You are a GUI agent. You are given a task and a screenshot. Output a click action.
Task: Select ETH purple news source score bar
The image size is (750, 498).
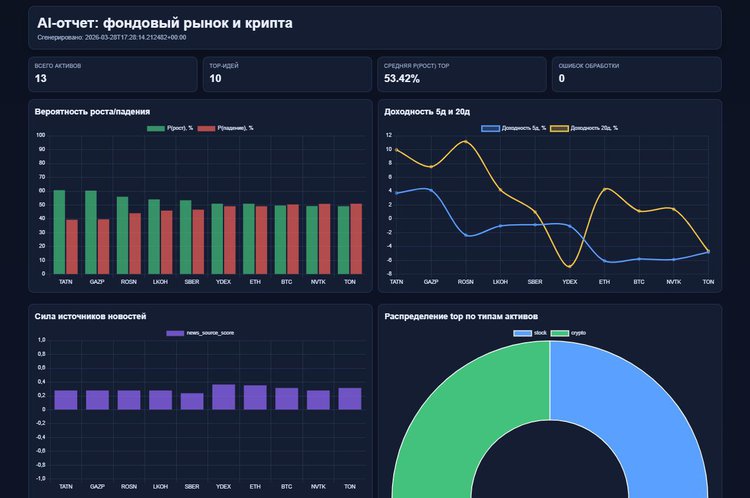(255, 398)
